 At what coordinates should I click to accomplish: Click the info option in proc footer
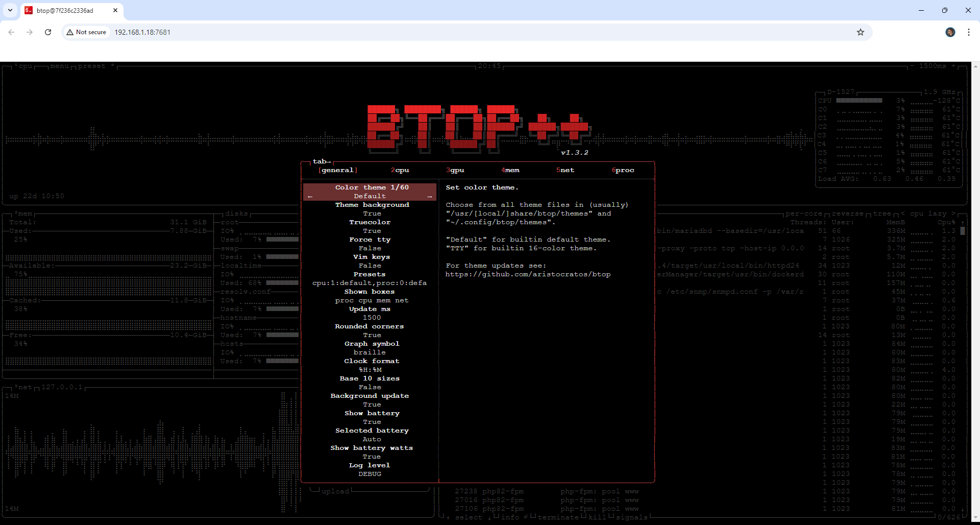[509, 517]
